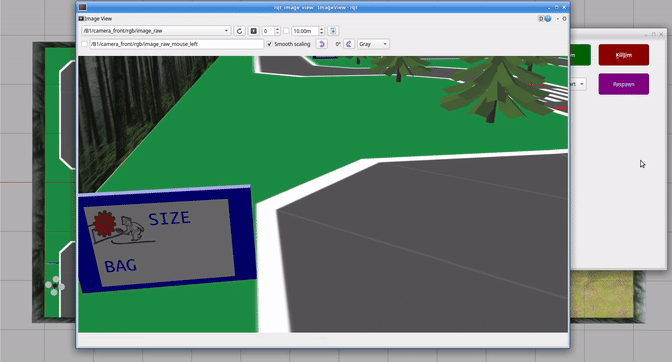Click the red Kill sim button
Screen dimensions: 672x362
click(x=624, y=55)
